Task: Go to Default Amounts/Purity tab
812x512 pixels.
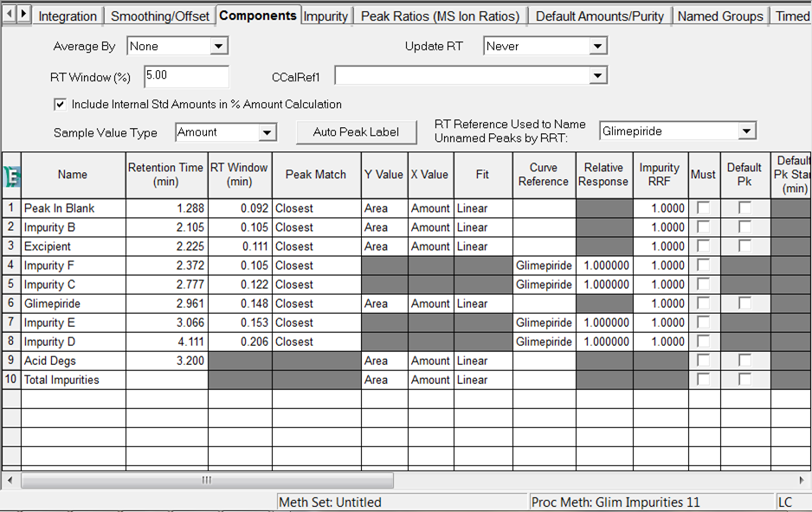Action: 600,16
